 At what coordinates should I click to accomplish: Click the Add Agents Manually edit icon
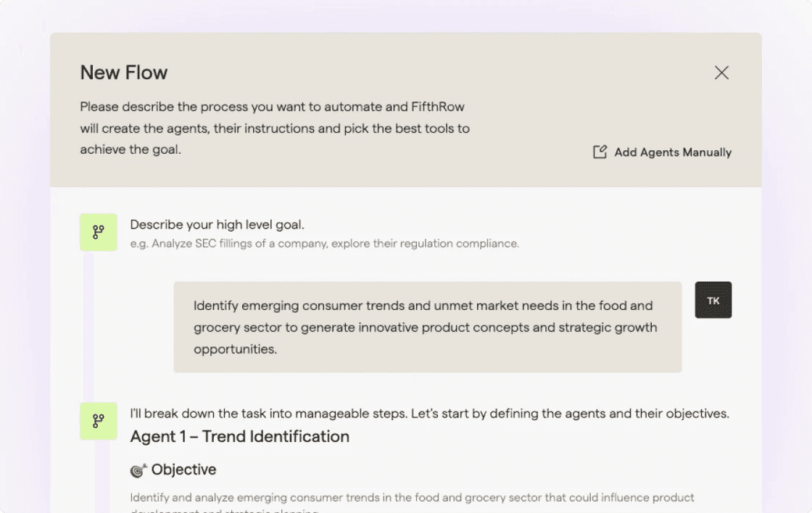tap(600, 152)
